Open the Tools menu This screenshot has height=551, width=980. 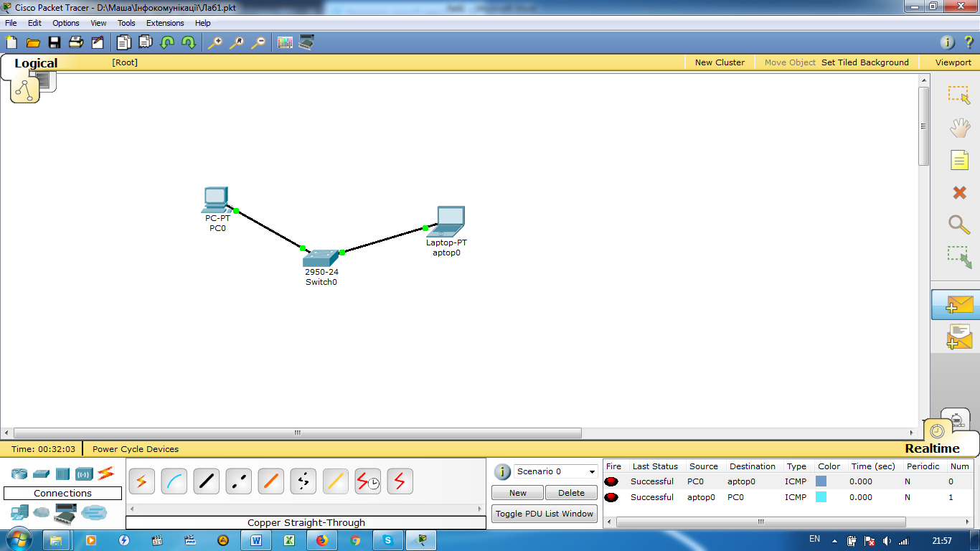(x=126, y=23)
